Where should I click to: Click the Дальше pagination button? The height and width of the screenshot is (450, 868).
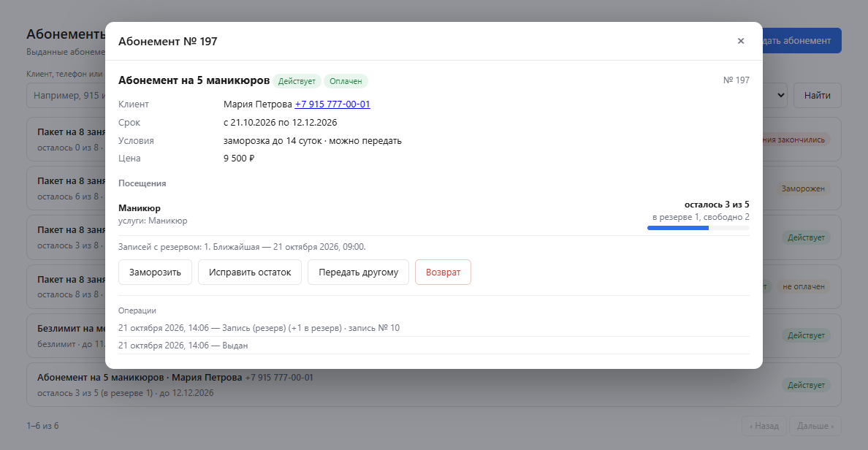click(815, 426)
